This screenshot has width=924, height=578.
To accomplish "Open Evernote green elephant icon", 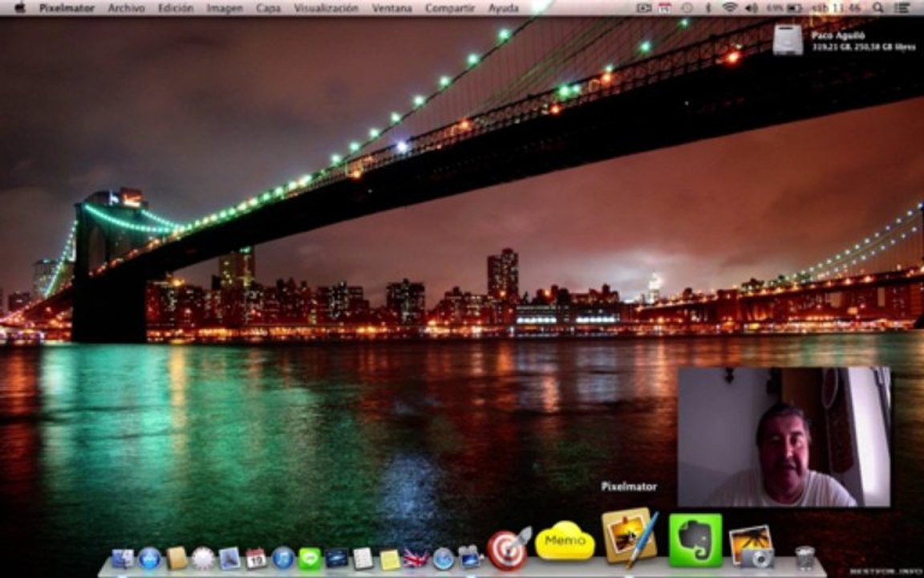I will tap(695, 540).
